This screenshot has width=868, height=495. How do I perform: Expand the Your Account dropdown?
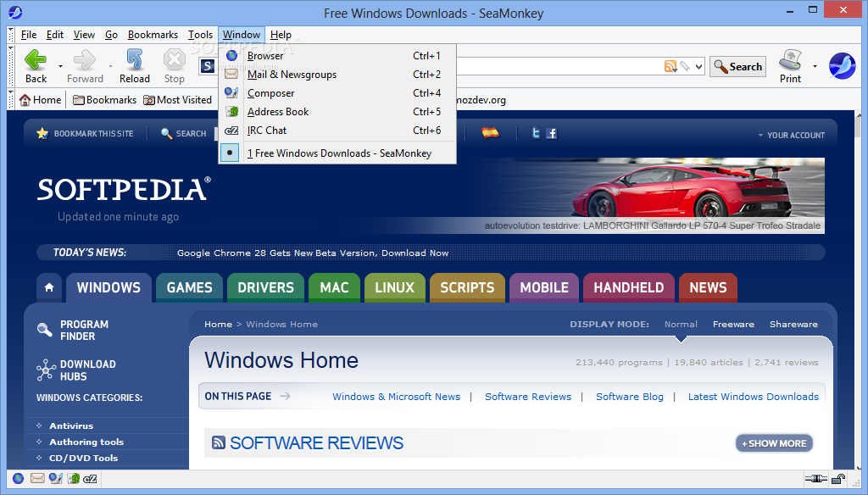[x=792, y=135]
